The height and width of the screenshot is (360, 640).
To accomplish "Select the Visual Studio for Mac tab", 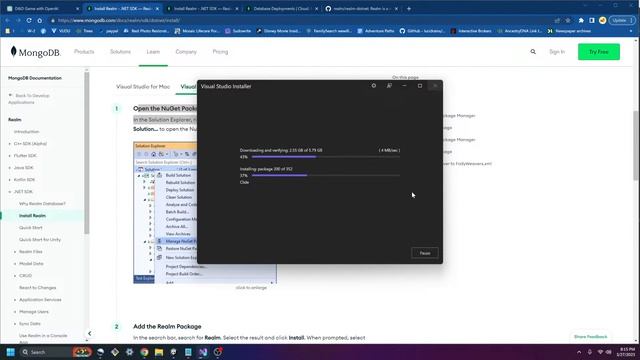I will 143,87.
